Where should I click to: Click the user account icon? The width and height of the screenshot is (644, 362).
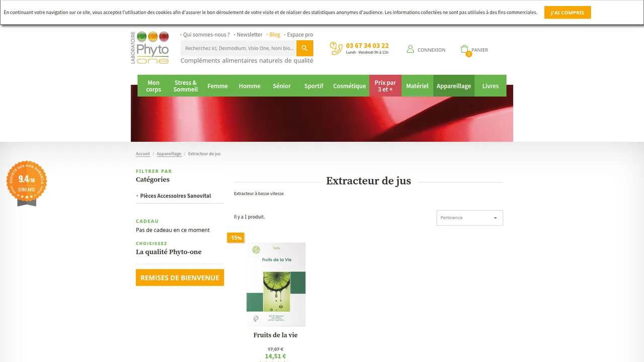point(410,49)
